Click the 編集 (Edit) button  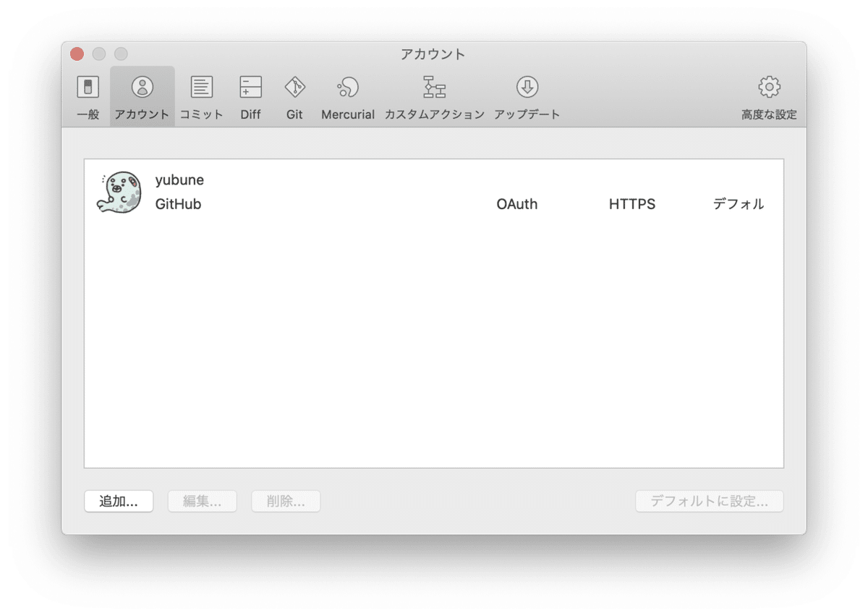pyautogui.click(x=202, y=501)
